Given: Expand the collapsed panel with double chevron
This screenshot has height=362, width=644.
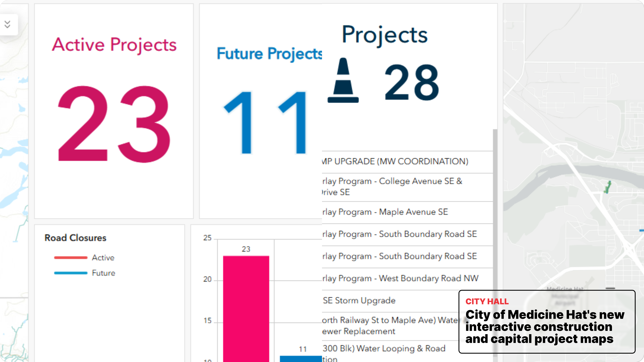Looking at the screenshot, I should coord(8,24).
